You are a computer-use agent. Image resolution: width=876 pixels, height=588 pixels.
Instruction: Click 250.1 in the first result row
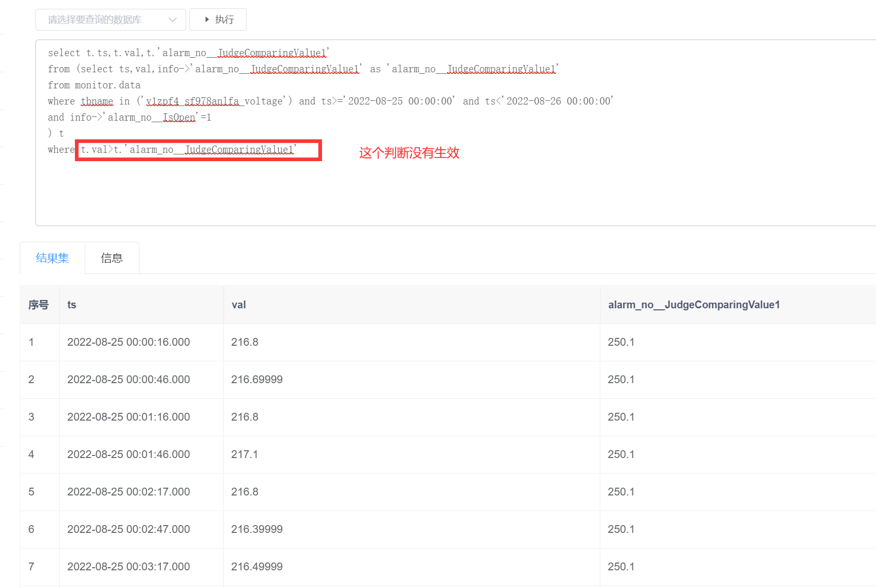click(x=620, y=342)
